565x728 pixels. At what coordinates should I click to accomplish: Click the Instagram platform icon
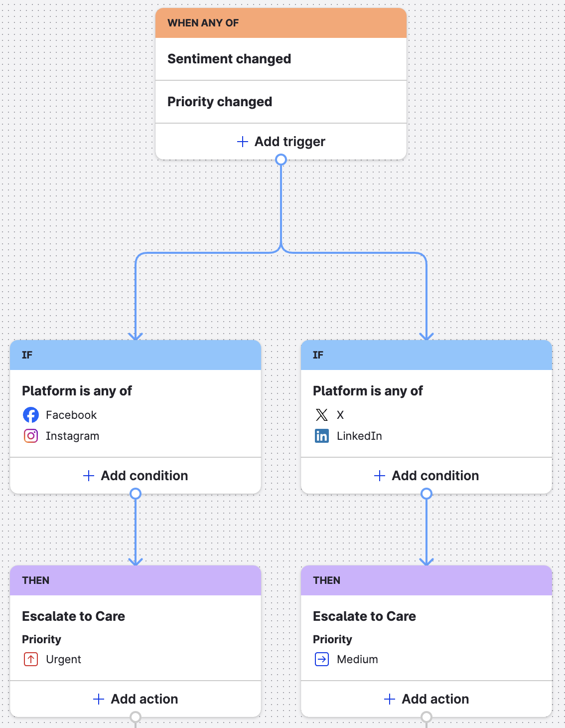[x=31, y=436]
